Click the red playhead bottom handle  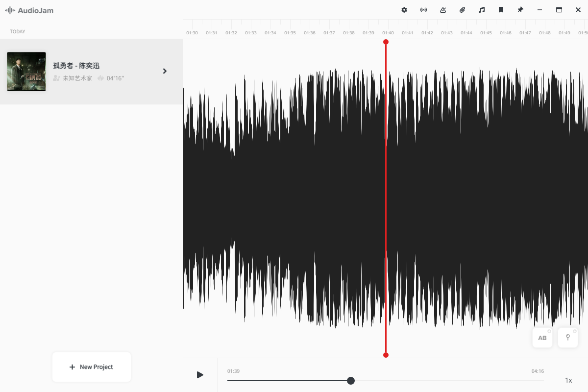point(386,355)
